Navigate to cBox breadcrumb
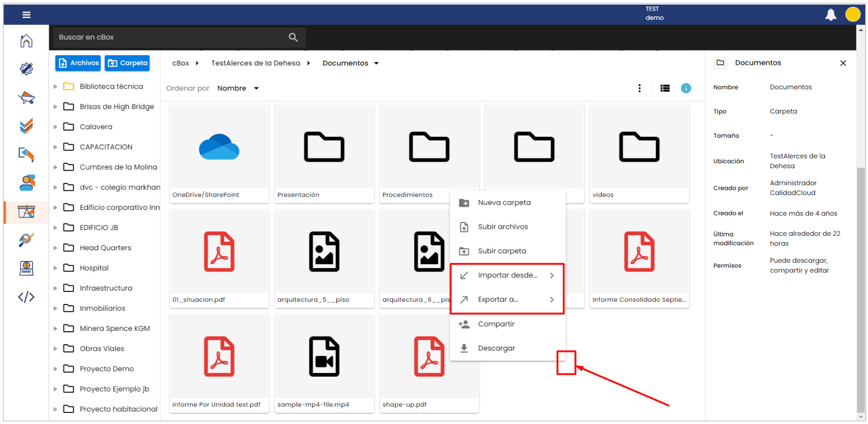The height and width of the screenshot is (424, 868). [x=180, y=63]
